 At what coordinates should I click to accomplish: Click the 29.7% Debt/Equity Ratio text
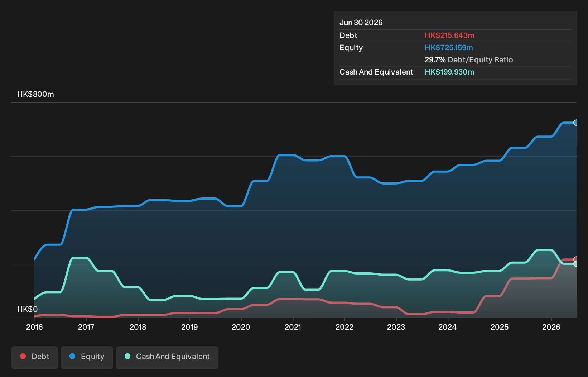coord(469,60)
